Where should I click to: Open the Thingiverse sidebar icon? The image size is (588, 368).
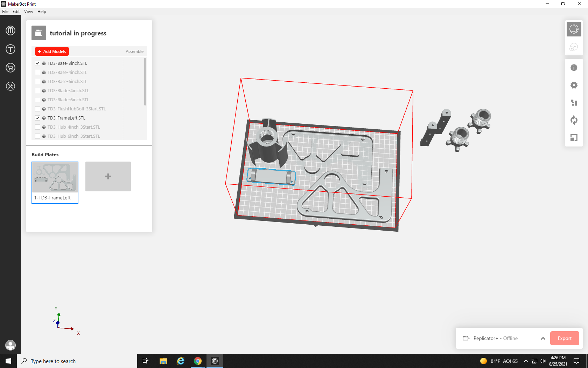pos(10,49)
